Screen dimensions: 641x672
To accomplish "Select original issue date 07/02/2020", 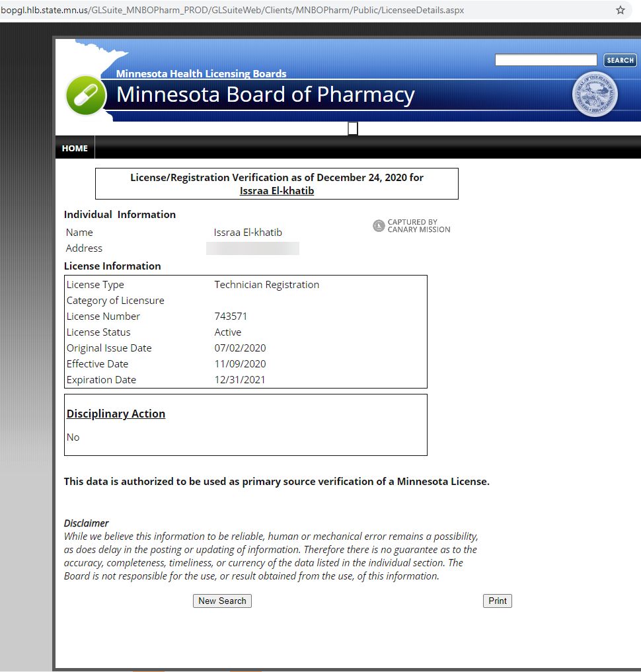I will 240,348.
